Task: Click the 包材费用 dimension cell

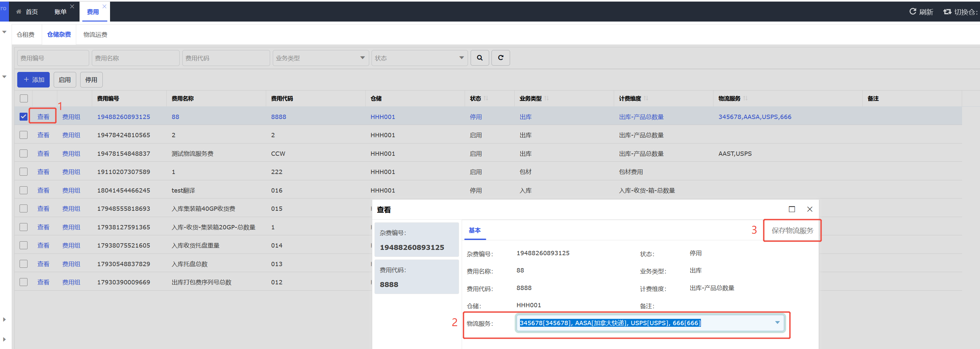Action: click(x=631, y=172)
